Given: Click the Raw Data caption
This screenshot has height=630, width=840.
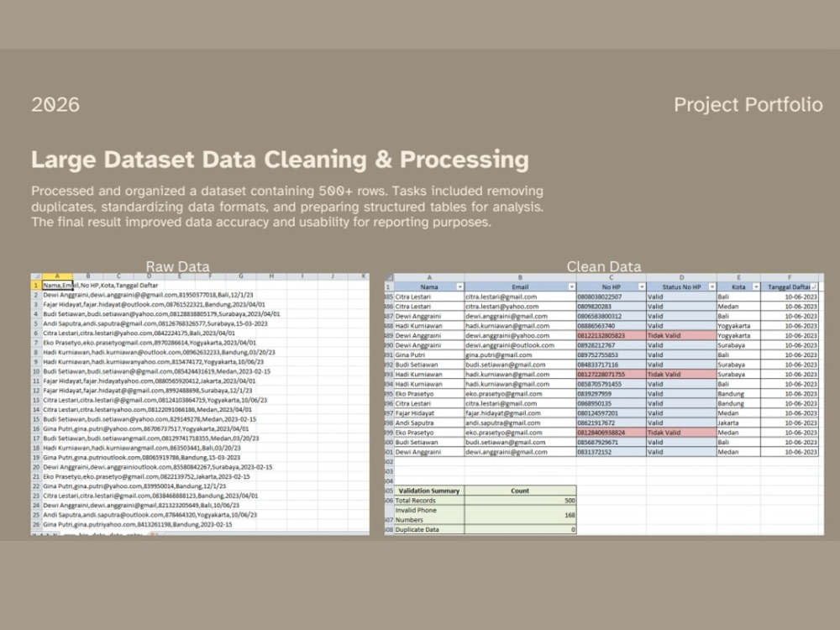Looking at the screenshot, I should click(178, 266).
